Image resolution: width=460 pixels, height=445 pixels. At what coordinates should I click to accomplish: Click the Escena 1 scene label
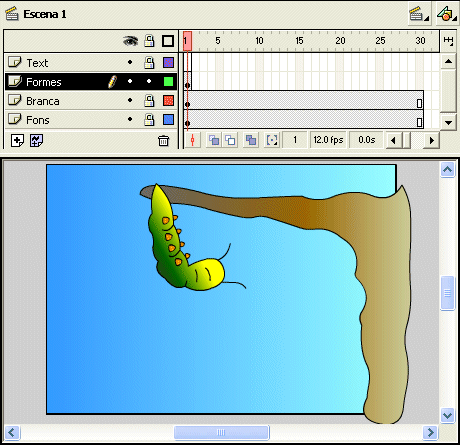pyautogui.click(x=45, y=14)
